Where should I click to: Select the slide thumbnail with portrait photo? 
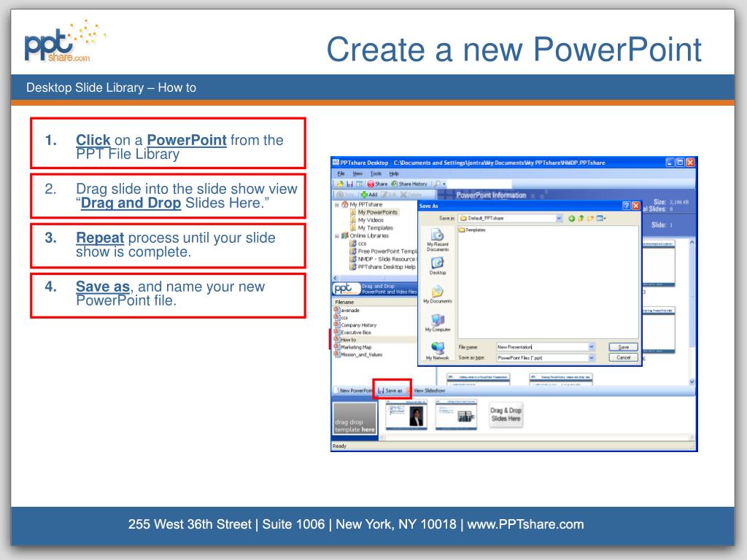tap(406, 415)
